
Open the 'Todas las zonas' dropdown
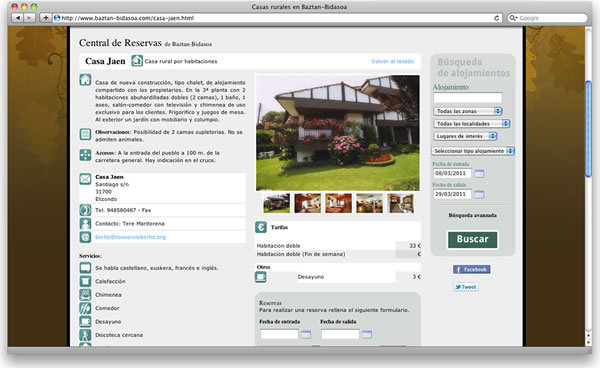[x=468, y=111]
